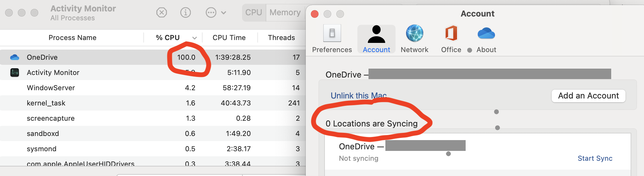Switch to the CPU tab

(254, 13)
